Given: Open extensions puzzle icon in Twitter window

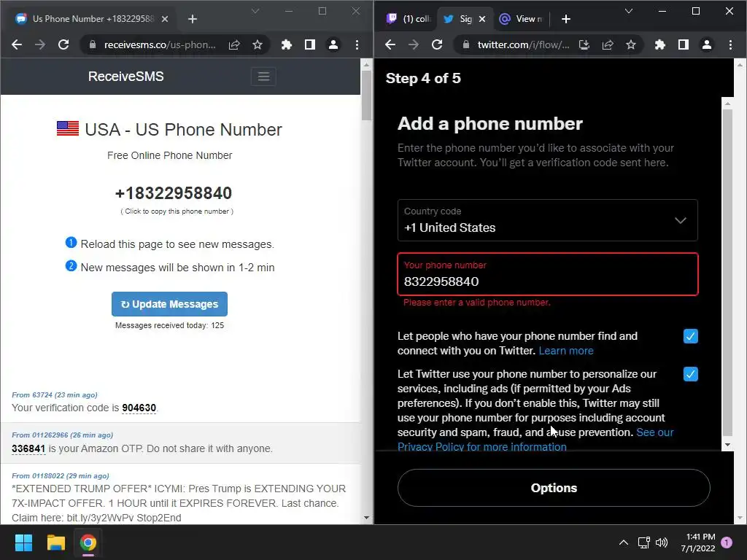Looking at the screenshot, I should 659,44.
